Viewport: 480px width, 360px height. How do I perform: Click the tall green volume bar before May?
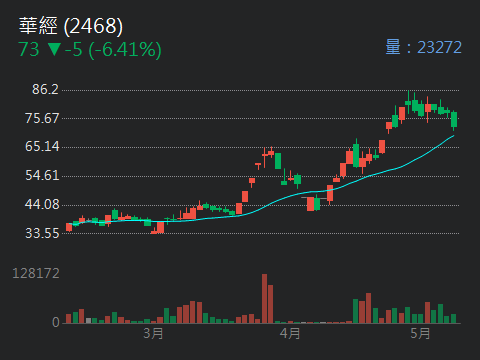(356, 311)
